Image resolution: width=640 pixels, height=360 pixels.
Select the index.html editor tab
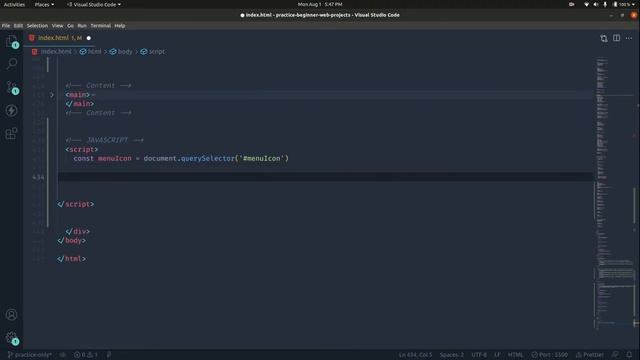click(60, 38)
